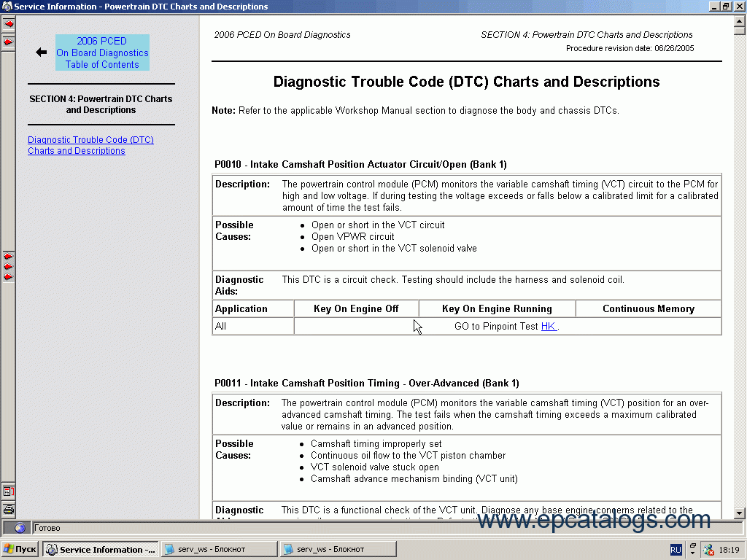Click the RU language indicator

click(676, 550)
